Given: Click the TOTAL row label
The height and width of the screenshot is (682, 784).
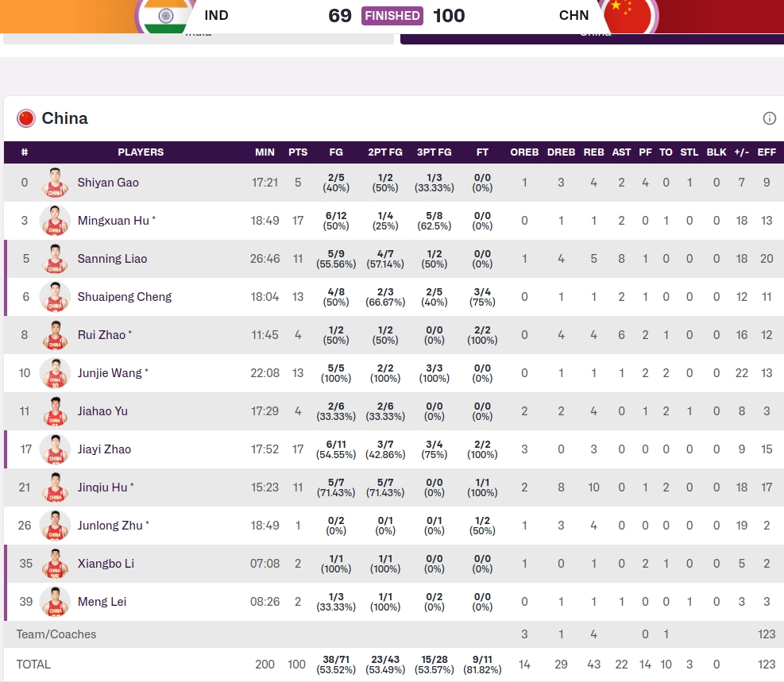Looking at the screenshot, I should (33, 664).
